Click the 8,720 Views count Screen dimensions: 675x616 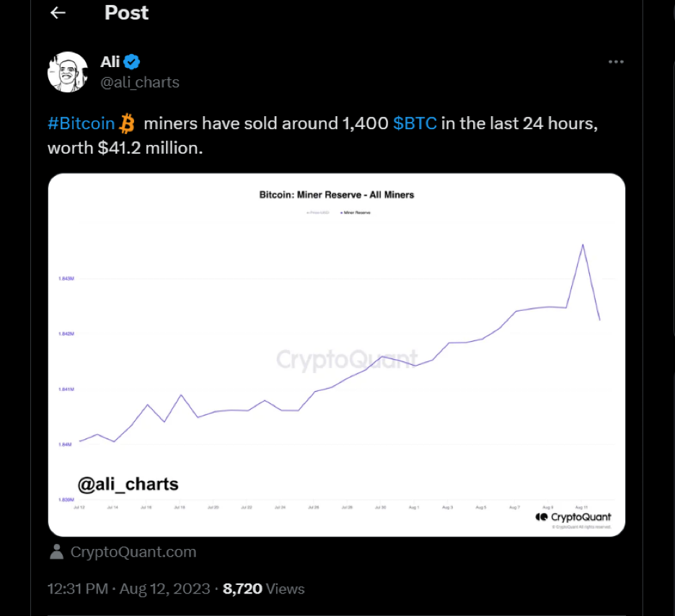tap(264, 589)
